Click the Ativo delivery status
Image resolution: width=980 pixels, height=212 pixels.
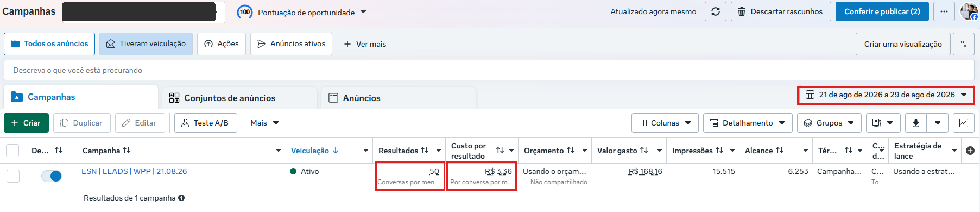coord(305,171)
